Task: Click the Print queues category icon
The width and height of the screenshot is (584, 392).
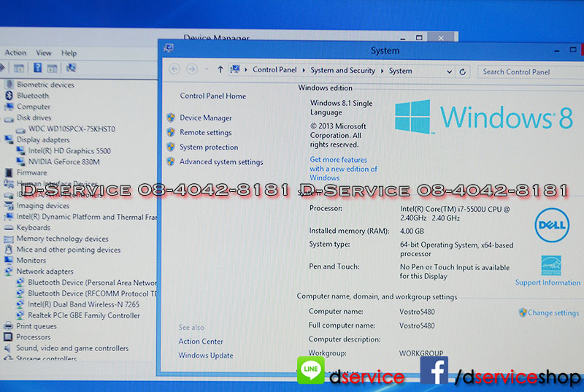Action: pos(8,326)
